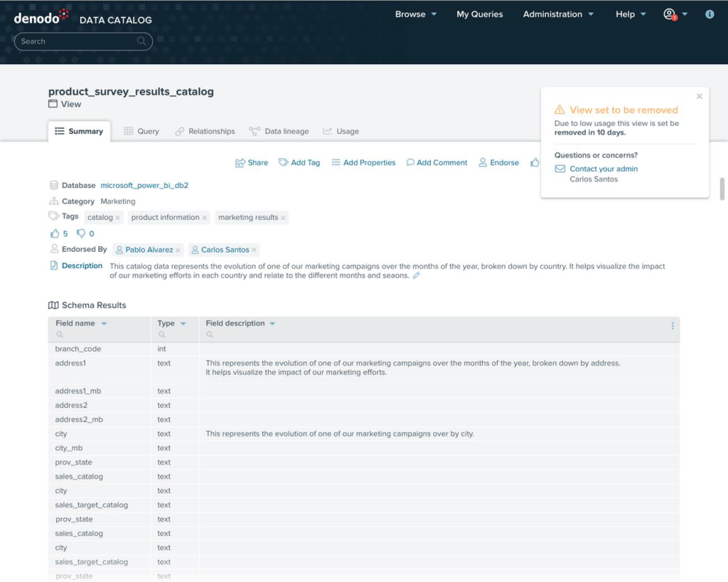Click the thumbs down dislike icon
This screenshot has height=582, width=728.
tap(81, 233)
